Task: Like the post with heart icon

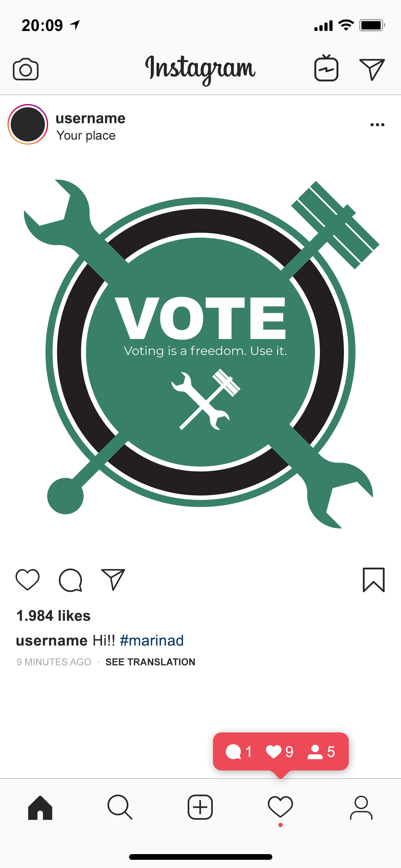Action: [x=27, y=580]
